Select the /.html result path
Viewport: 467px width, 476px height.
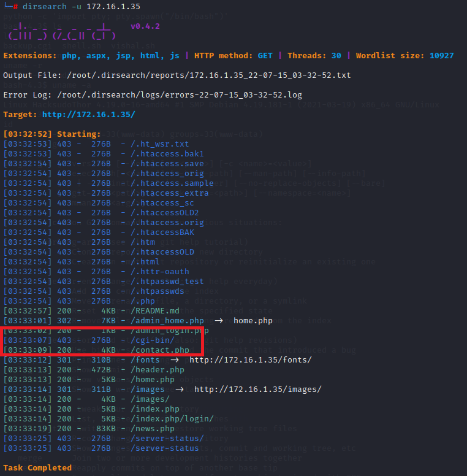(x=145, y=262)
